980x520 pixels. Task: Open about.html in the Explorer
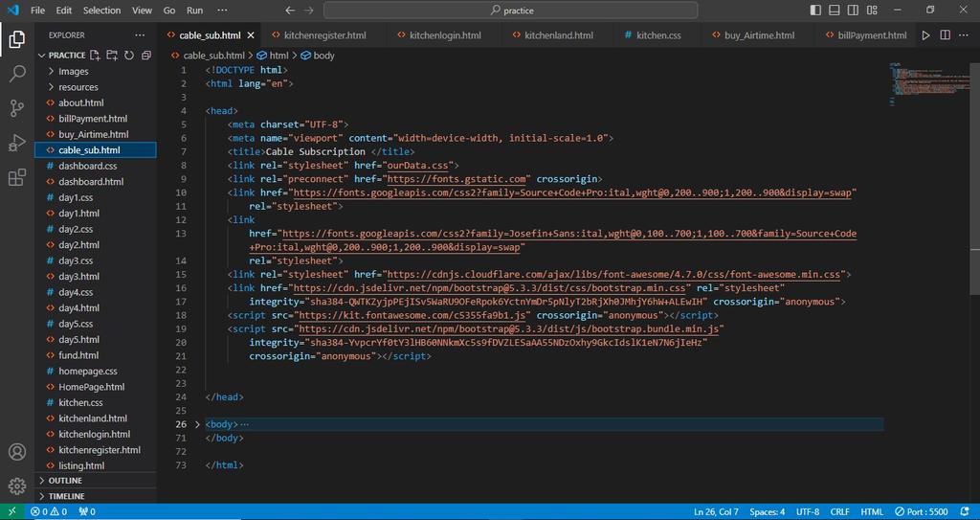(x=95, y=102)
